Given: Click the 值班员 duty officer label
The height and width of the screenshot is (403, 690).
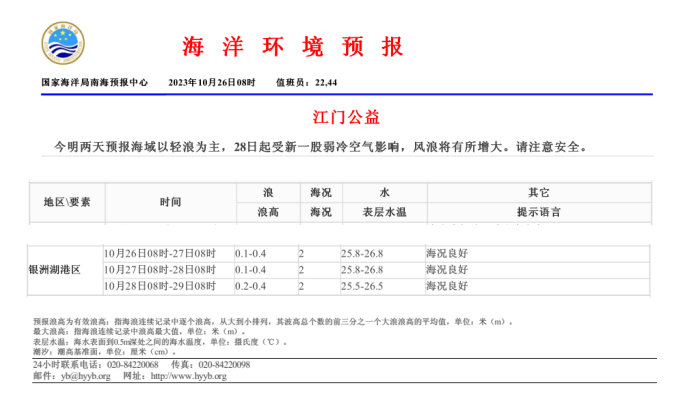Looking at the screenshot, I should [x=292, y=82].
